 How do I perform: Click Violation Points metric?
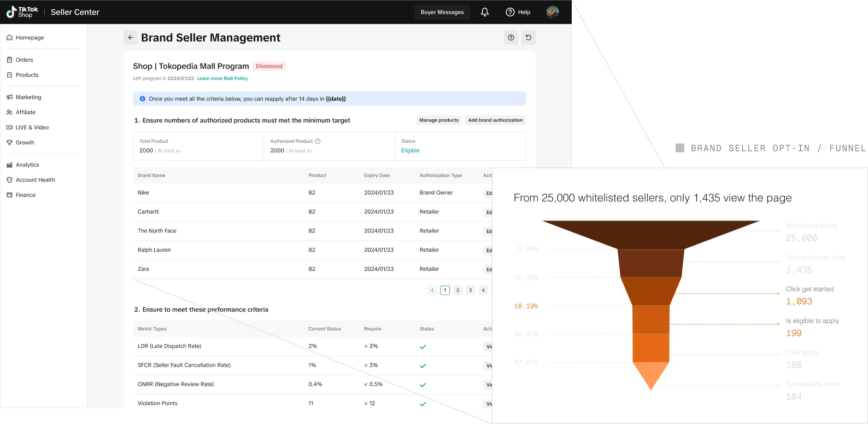157,404
